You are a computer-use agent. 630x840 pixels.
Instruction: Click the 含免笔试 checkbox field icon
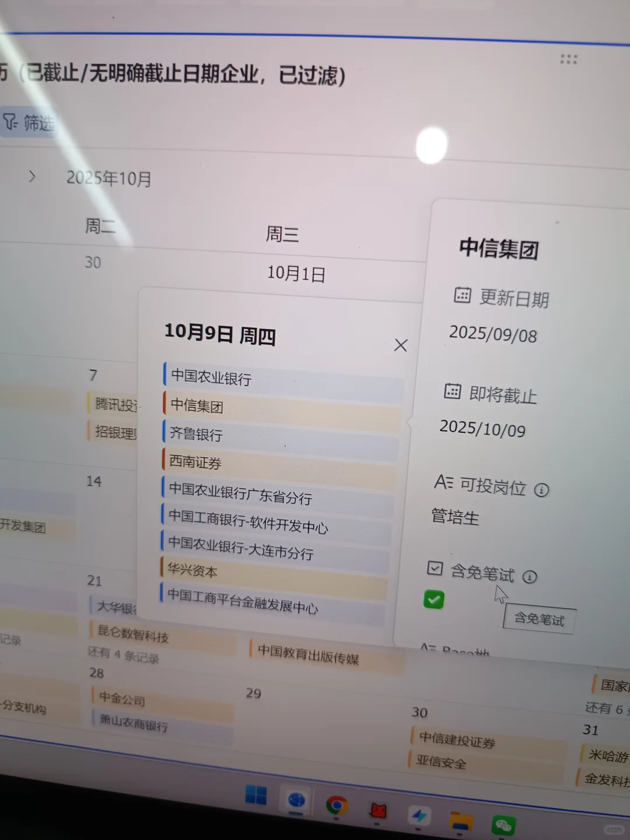435,568
